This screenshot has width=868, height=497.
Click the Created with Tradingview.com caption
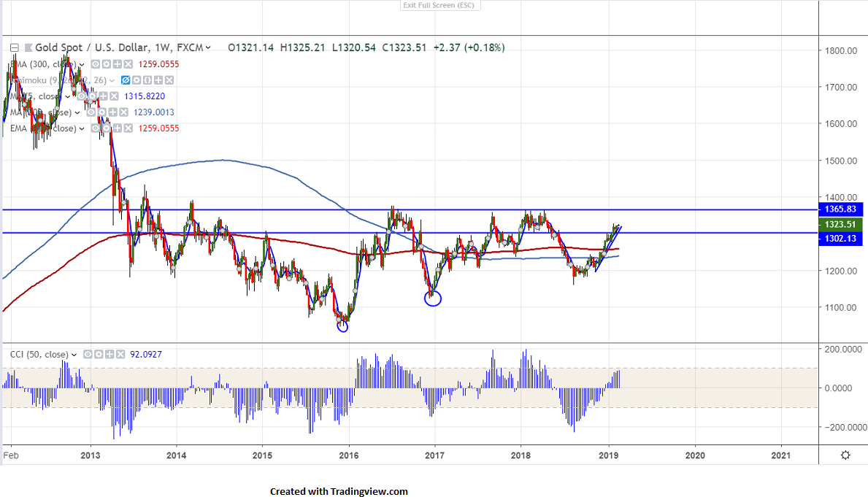[339, 491]
